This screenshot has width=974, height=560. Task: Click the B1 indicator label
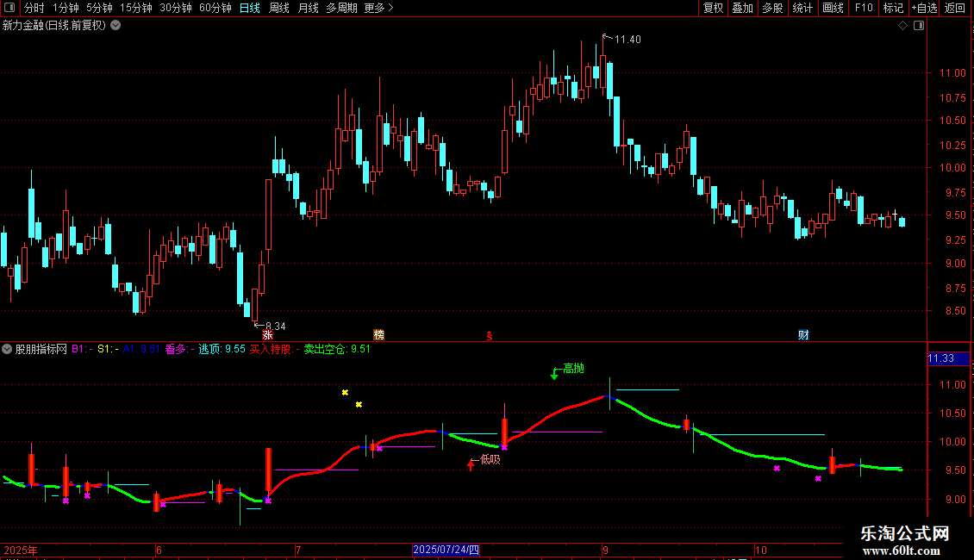tap(78, 350)
